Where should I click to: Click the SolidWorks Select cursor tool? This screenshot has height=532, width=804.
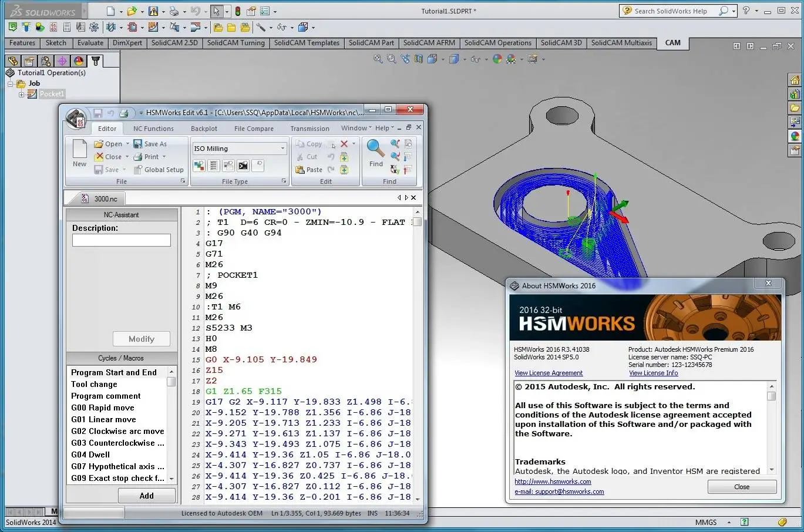(217, 11)
